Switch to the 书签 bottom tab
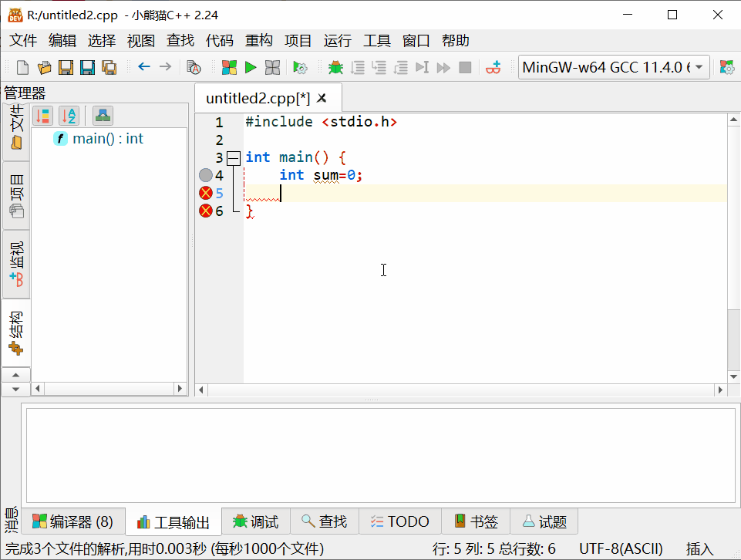Viewport: 741px width, 560px height. pos(476,521)
